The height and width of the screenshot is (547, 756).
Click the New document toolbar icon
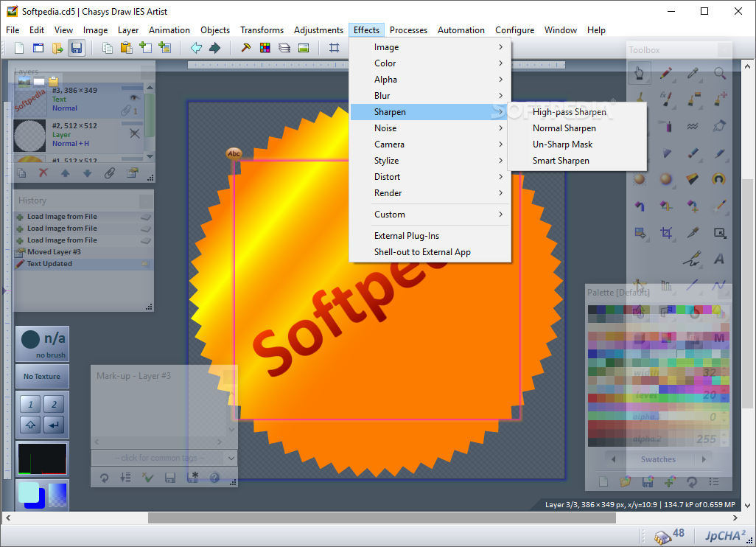(x=19, y=48)
